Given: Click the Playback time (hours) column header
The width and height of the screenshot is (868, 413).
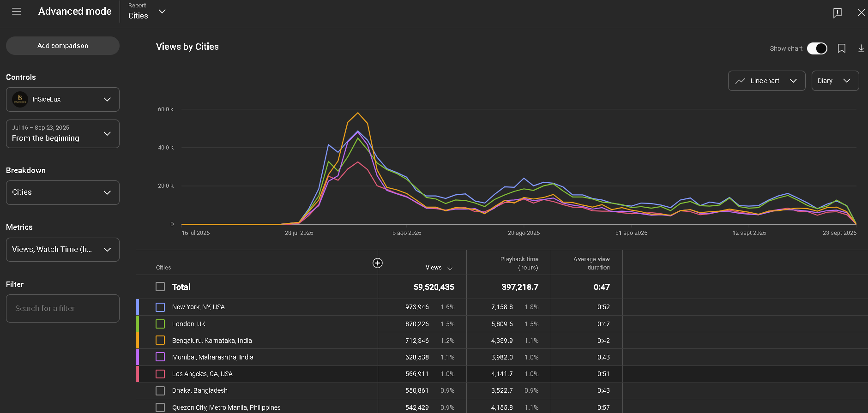Looking at the screenshot, I should click(x=519, y=263).
